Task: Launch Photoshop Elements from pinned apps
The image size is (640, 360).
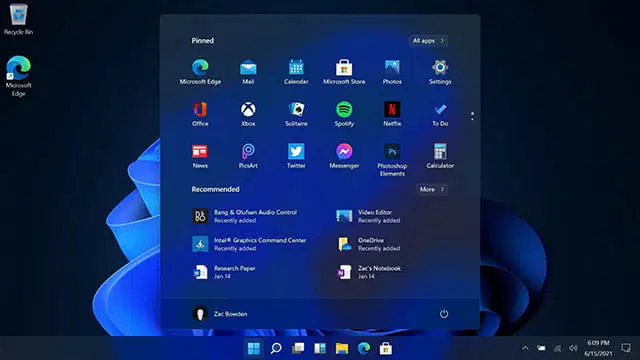Action: click(x=392, y=160)
